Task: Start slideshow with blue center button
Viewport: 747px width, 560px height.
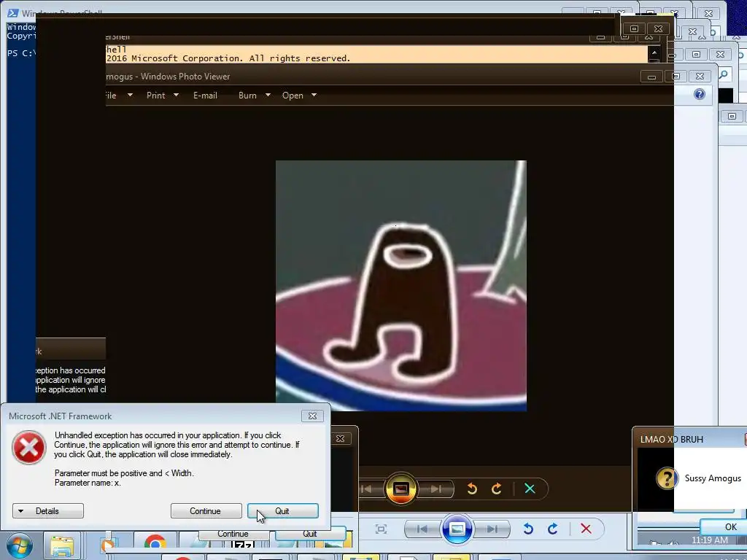Action: (457, 529)
